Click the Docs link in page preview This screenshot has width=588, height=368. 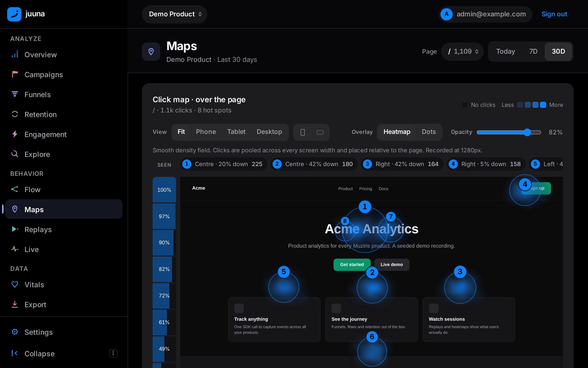point(383,189)
